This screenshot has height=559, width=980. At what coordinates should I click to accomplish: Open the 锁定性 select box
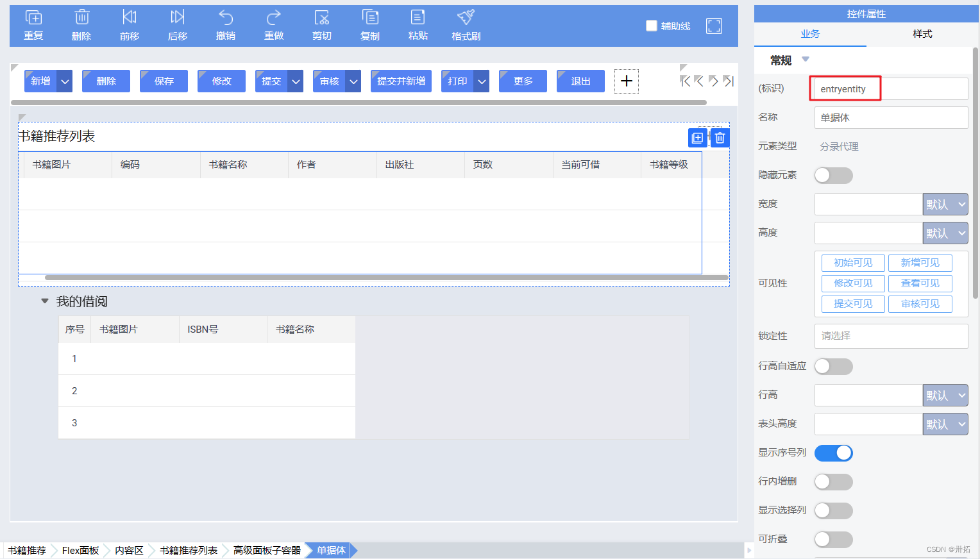[x=891, y=336]
